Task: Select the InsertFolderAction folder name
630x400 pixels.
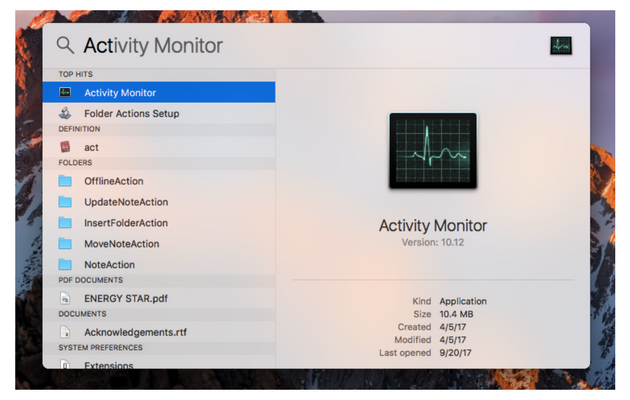Action: (126, 223)
